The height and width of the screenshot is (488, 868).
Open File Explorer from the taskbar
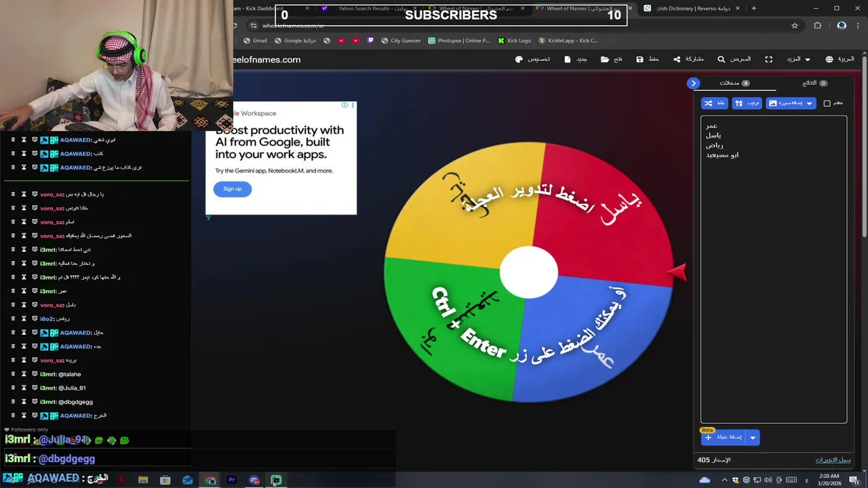[143, 480]
